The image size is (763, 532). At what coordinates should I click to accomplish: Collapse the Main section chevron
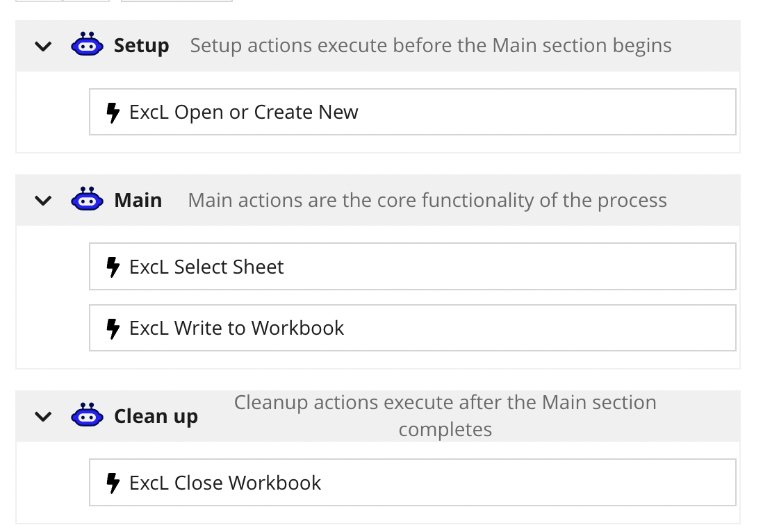(x=43, y=201)
